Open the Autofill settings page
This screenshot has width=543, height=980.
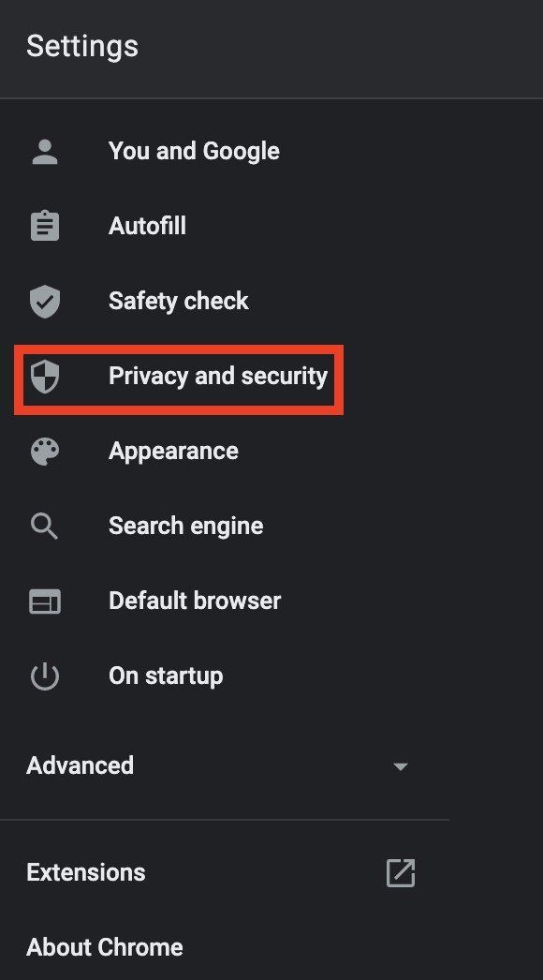147,225
